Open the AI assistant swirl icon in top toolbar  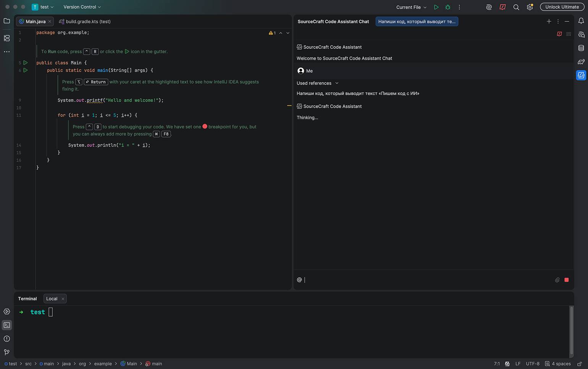489,7
